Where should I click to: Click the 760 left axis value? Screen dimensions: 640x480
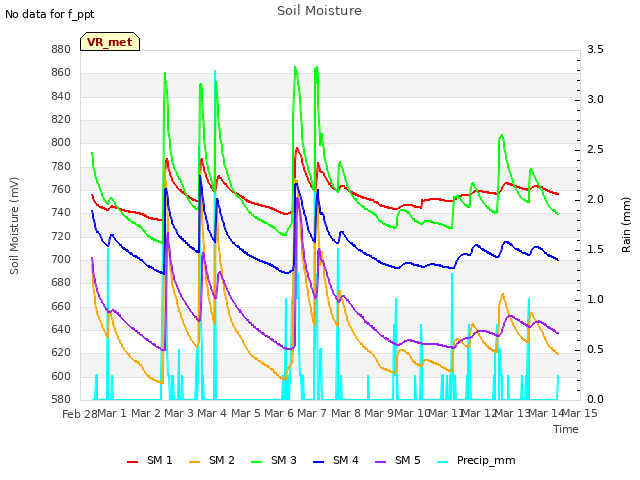[x=61, y=190]
